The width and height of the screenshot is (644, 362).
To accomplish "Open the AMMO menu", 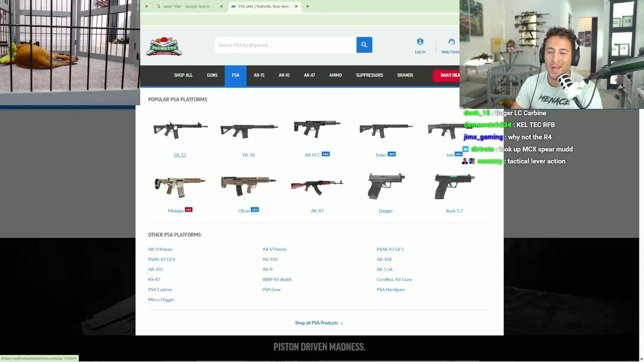I will 336,75.
